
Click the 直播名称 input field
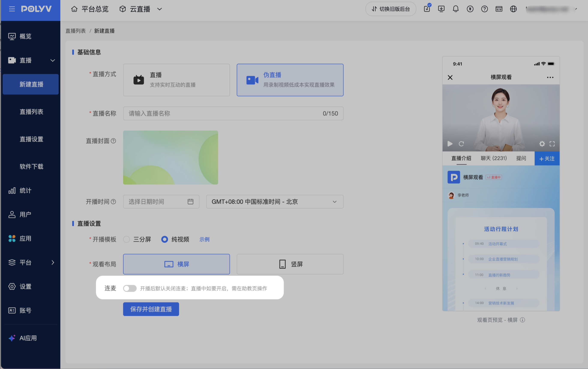233,114
